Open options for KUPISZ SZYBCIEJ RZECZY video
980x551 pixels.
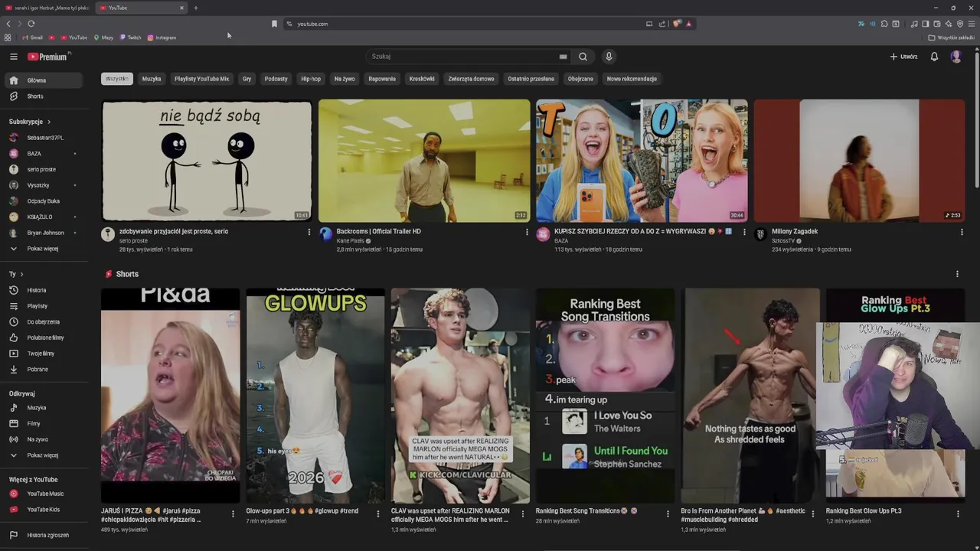(744, 232)
